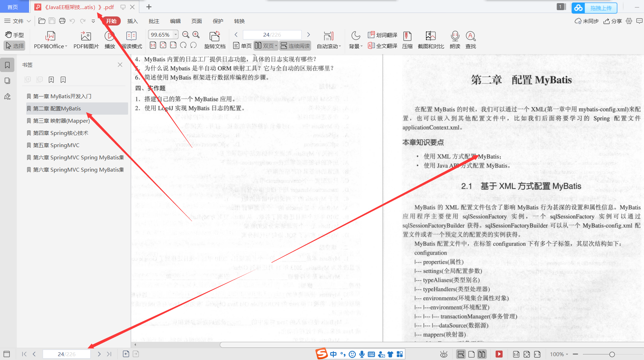Viewport: 644px width, 360px height.
Task: Click the eye-protection mode icon in status bar
Action: (444, 354)
